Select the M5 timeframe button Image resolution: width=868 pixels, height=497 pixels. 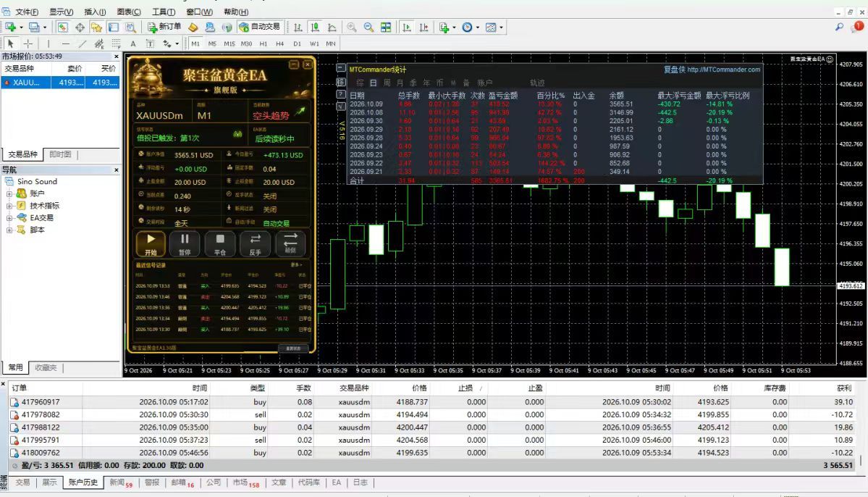[212, 43]
